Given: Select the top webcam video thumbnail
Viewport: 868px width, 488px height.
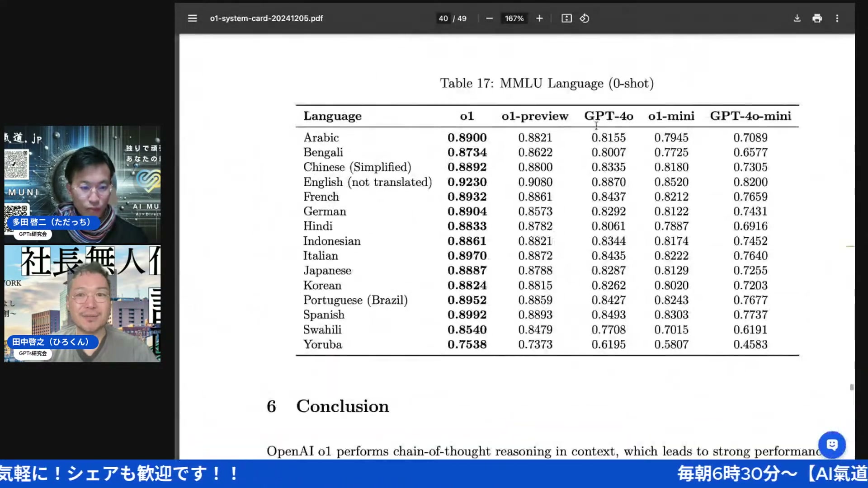Looking at the screenshot, I should tap(82, 184).
